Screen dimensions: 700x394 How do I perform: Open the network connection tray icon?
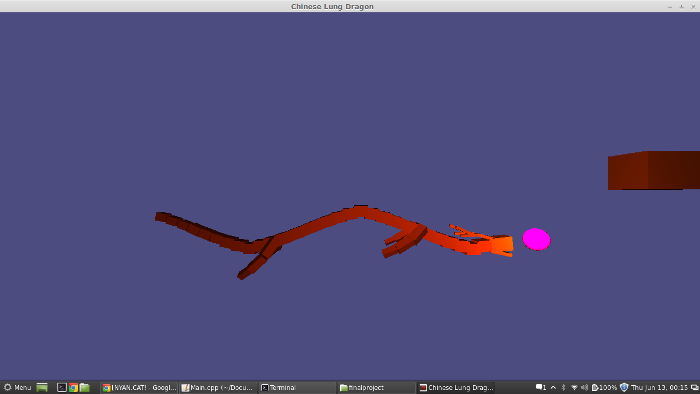[574, 387]
